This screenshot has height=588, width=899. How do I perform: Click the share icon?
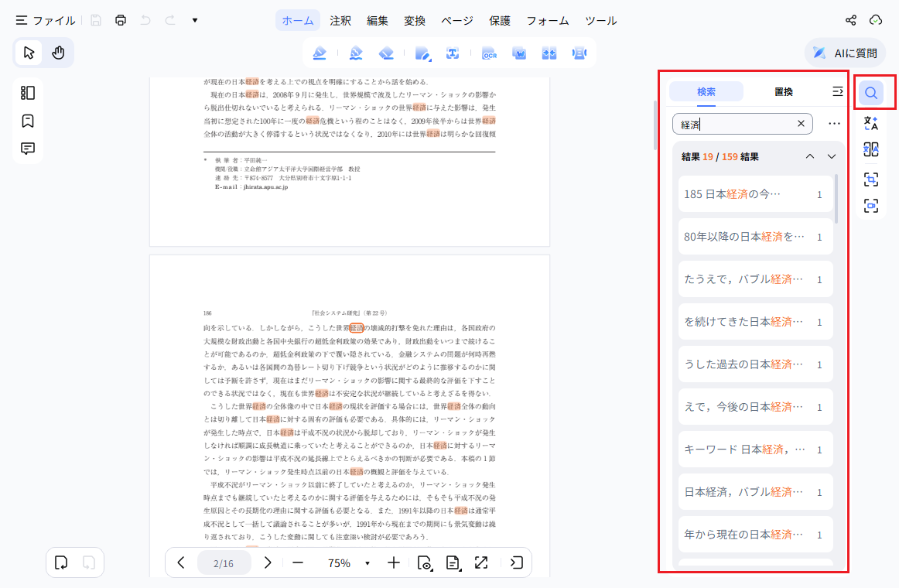pyautogui.click(x=851, y=21)
